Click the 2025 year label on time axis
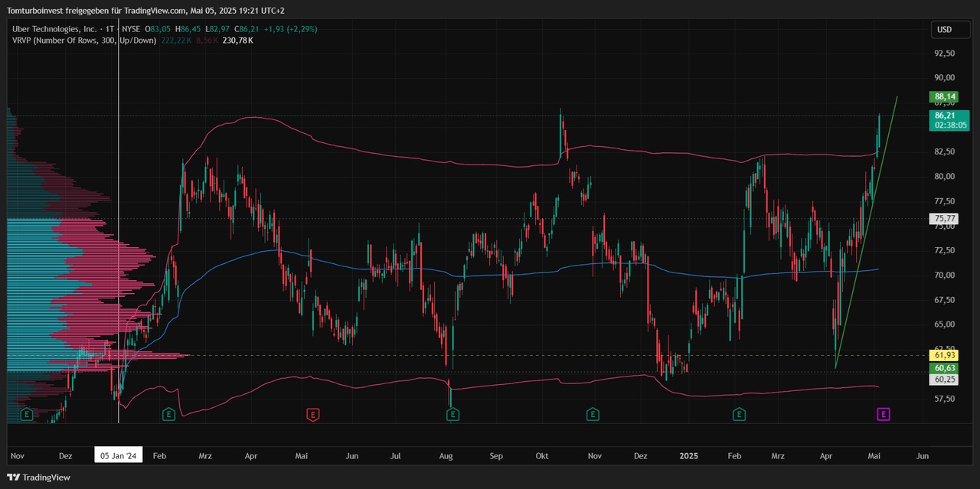This screenshot has height=489, width=980. [x=689, y=455]
